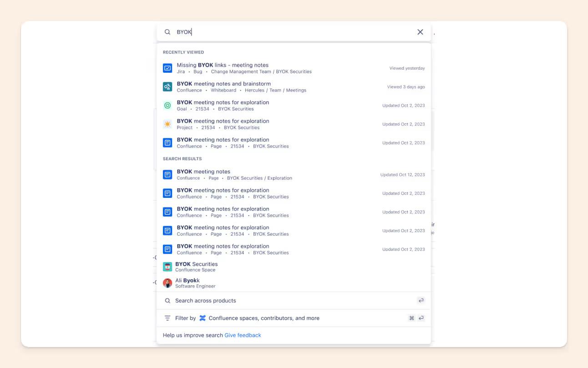This screenshot has width=588, height=368.
Task: Click 'Hercules / Team / Meetings' path text
Action: click(275, 91)
